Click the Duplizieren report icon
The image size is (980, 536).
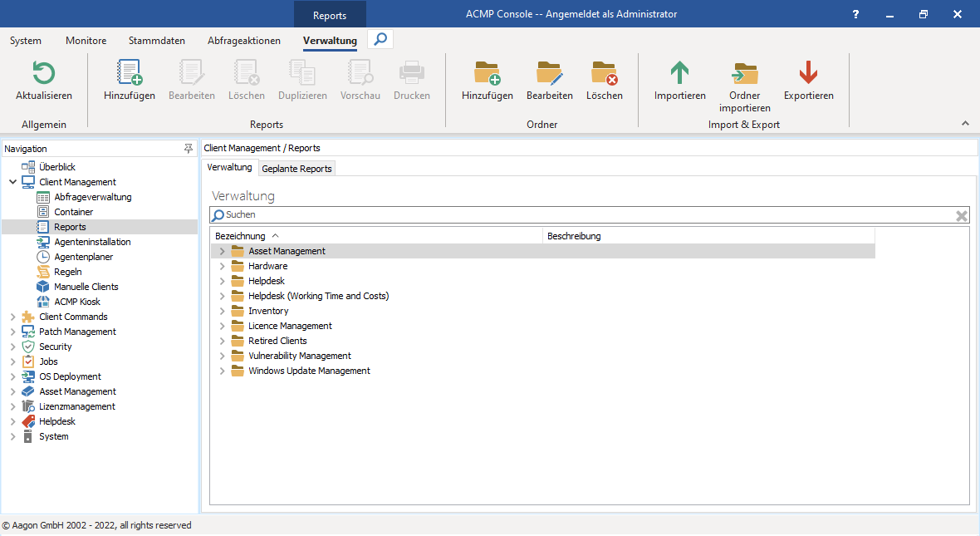tap(302, 72)
